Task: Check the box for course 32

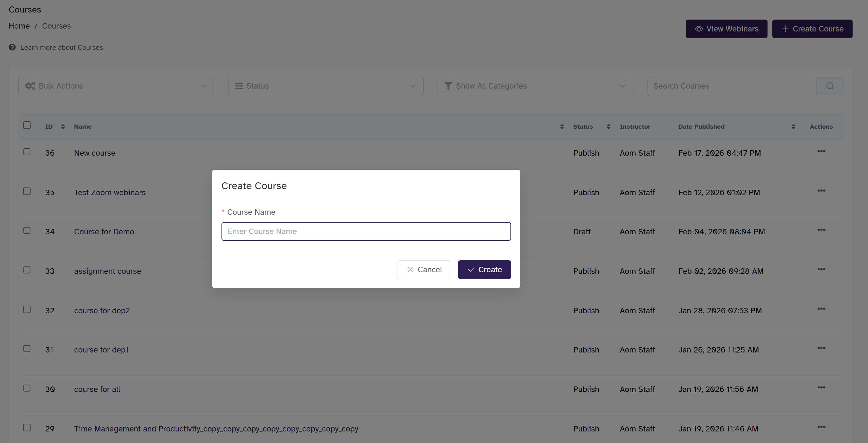Action: 27,309
